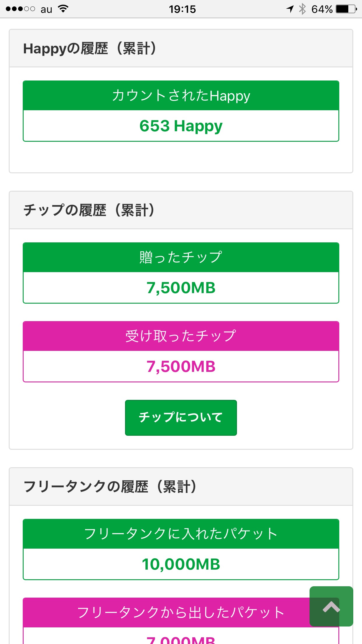Tap the 653 Happy count value
362x644 pixels.
click(x=181, y=126)
